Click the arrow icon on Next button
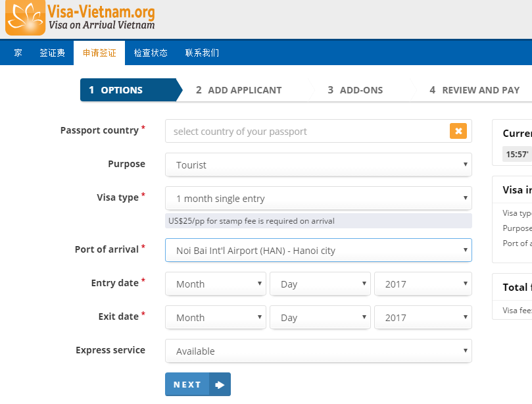 click(x=220, y=385)
